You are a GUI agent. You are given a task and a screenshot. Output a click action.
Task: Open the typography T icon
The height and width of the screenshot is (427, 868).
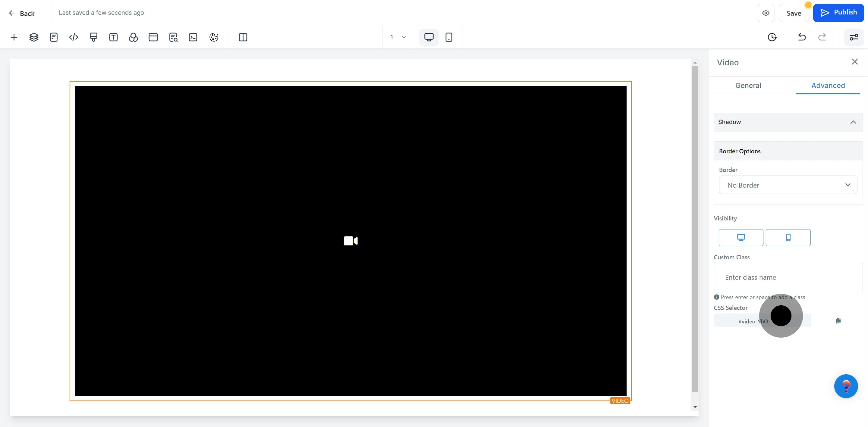coord(113,37)
